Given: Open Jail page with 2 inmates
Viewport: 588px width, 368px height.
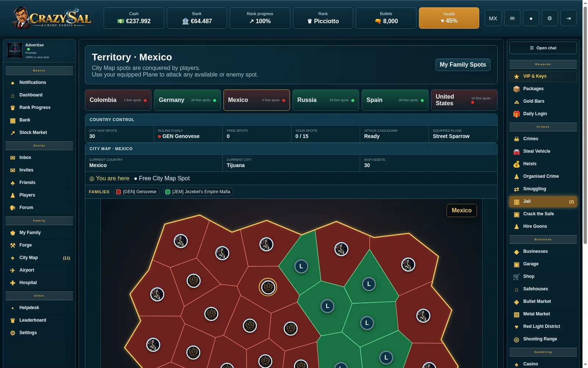Looking at the screenshot, I should (543, 202).
